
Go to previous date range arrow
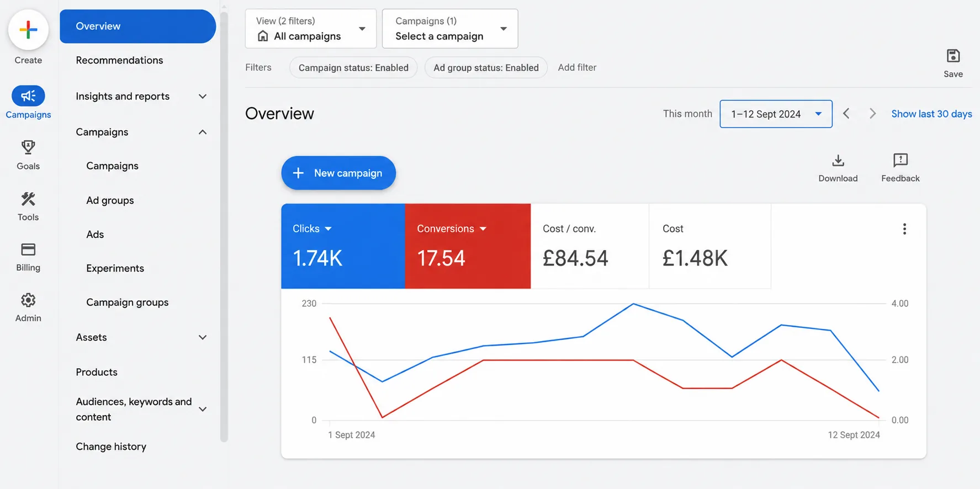coord(846,114)
